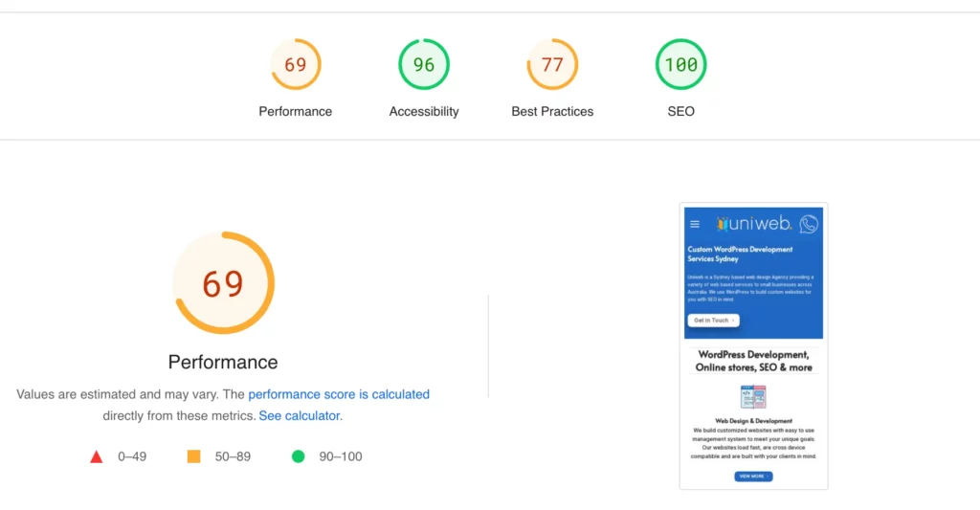Open the 'See calculator' link
The width and height of the screenshot is (980, 510).
coord(300,415)
